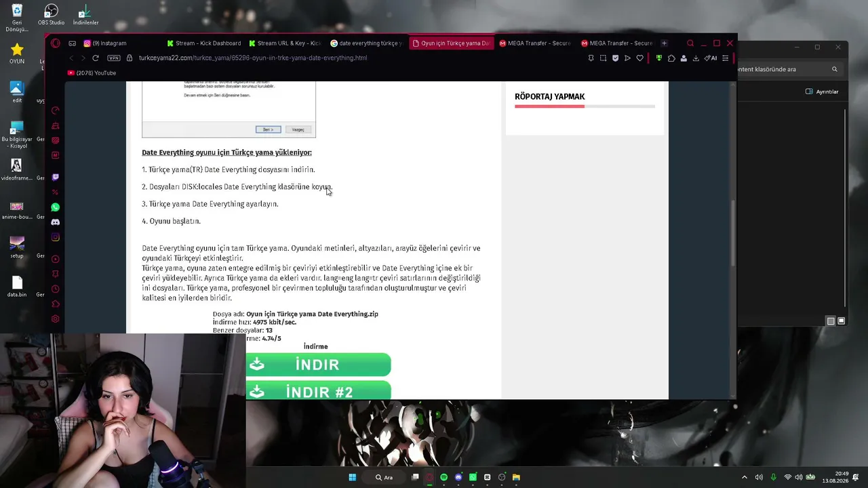
Task: Switch to the date everything türkçe Google tab
Action: tap(367, 43)
